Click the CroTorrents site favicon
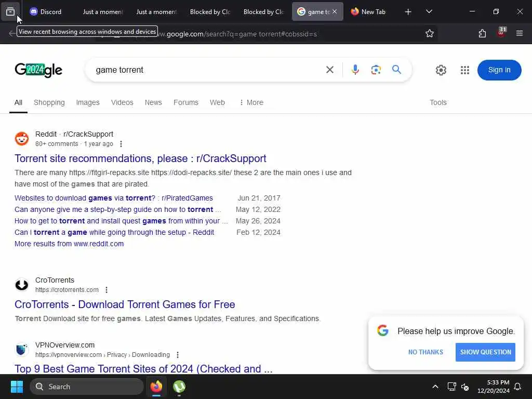Screen dimensions: 532x399 pos(22,285)
